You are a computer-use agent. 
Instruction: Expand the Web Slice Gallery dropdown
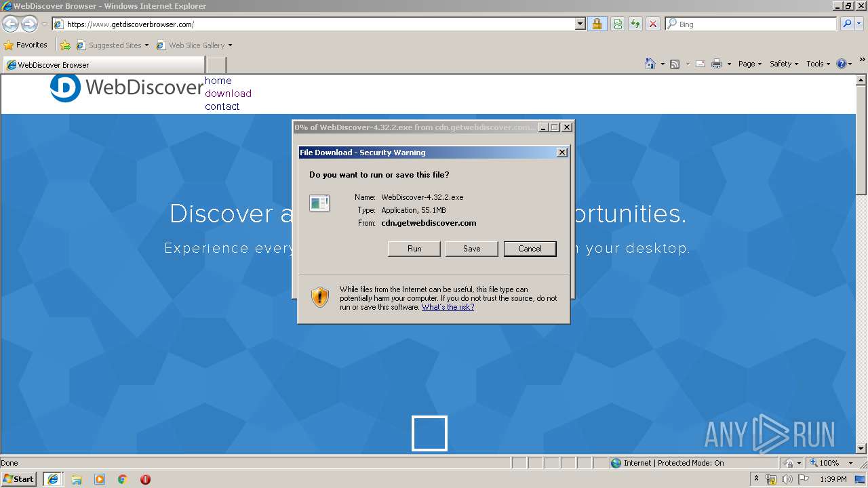pyautogui.click(x=230, y=45)
